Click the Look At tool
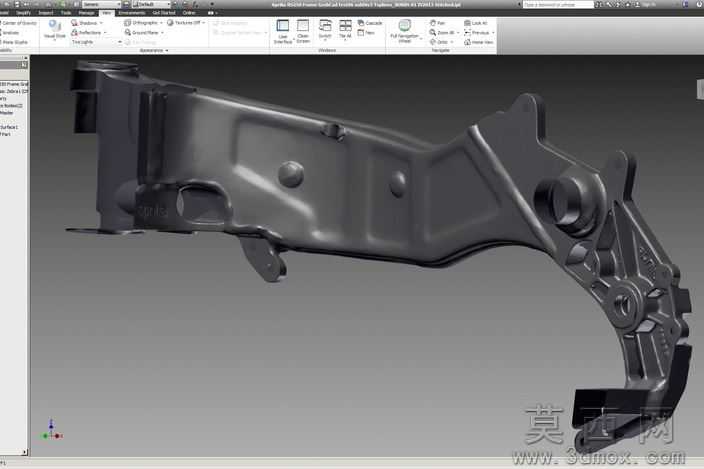Screen dimensions: 704x469 point(475,23)
